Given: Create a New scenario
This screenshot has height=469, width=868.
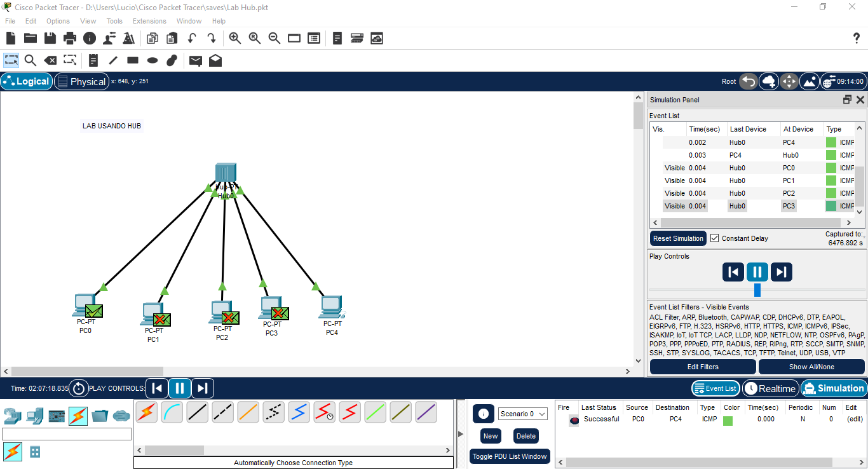Looking at the screenshot, I should (491, 436).
